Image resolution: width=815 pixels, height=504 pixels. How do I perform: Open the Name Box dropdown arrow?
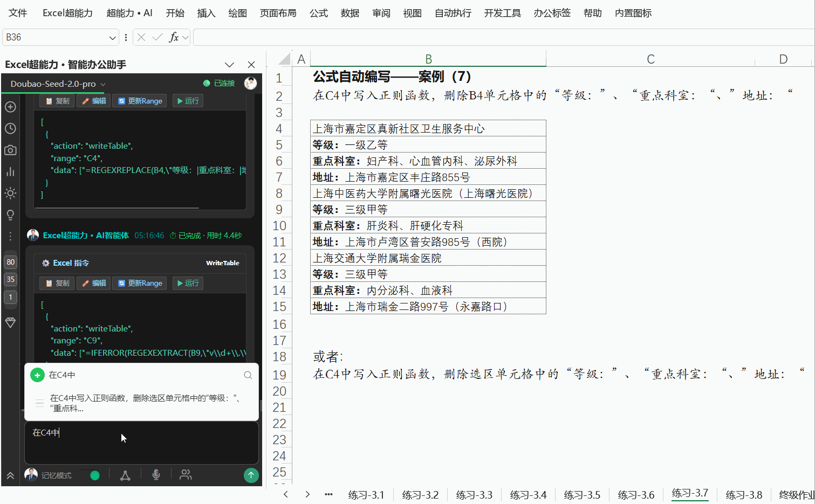(112, 37)
